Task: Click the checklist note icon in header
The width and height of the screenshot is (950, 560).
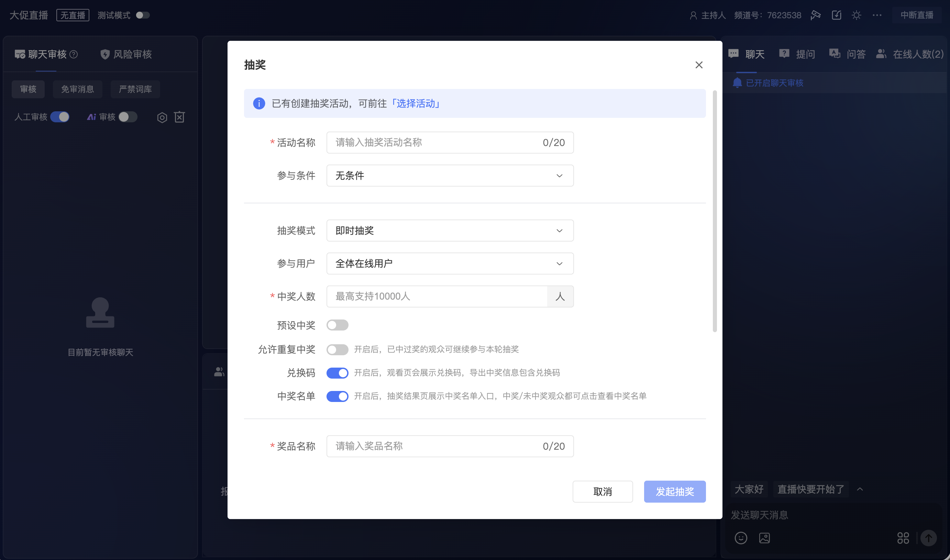Action: coord(836,15)
